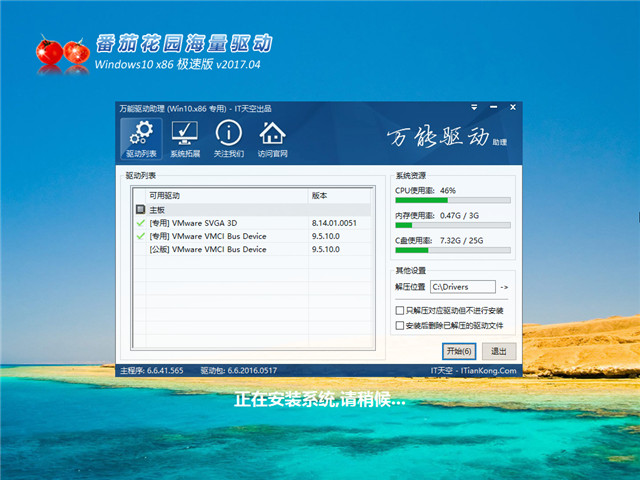Click the 版本 column header

340,196
